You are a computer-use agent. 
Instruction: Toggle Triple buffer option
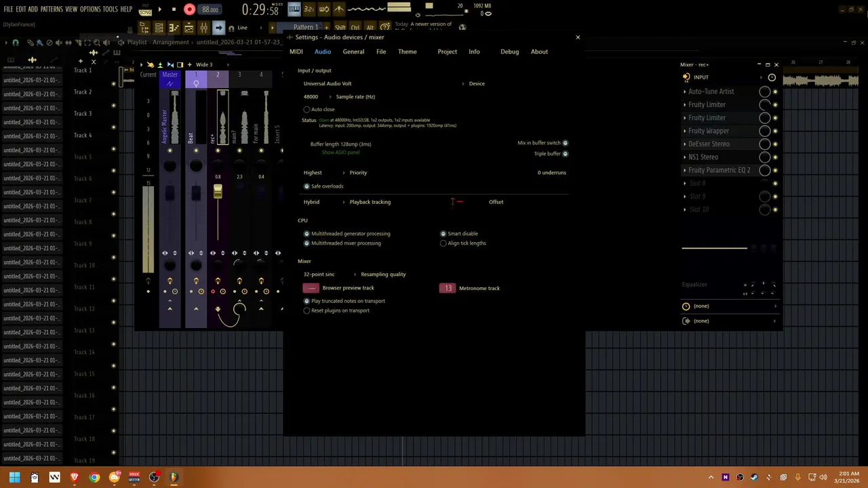click(x=565, y=154)
